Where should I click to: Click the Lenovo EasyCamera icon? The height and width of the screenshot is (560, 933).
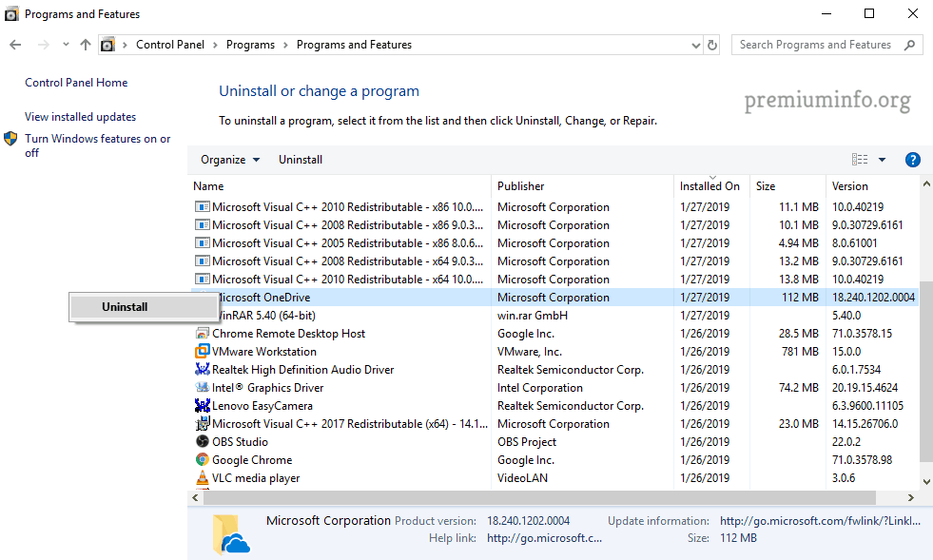(203, 405)
